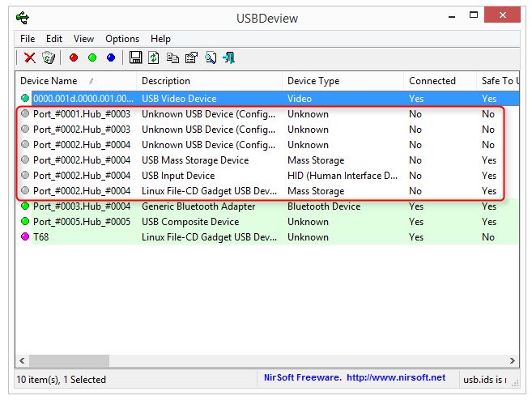Click the Bluetooth Device type cell

324,206
